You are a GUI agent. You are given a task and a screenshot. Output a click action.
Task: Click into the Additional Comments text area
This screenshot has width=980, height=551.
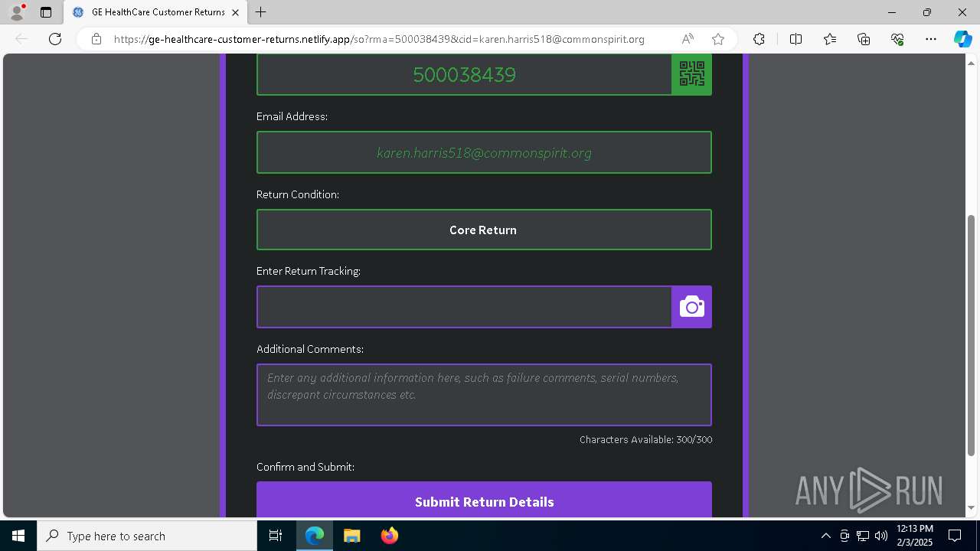point(484,395)
